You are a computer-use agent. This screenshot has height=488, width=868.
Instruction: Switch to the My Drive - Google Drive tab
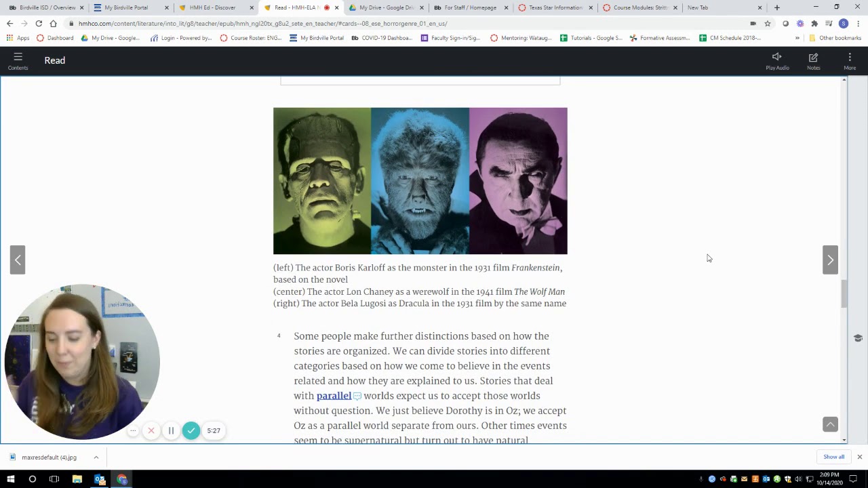(384, 7)
